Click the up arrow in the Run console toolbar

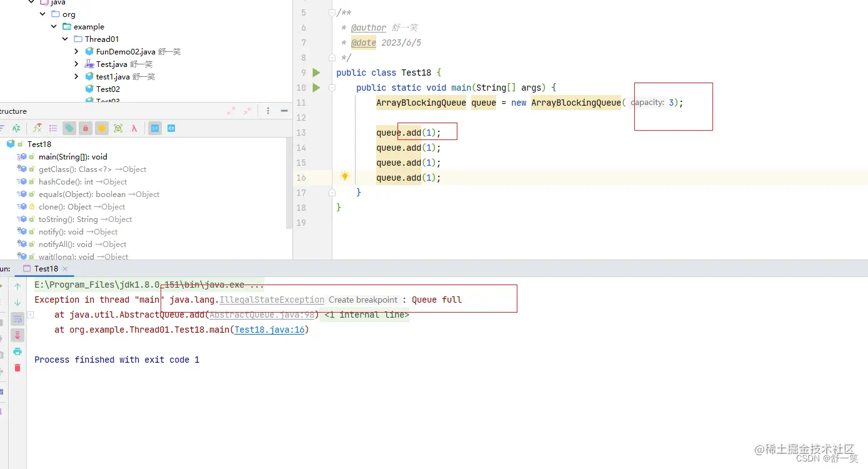click(x=17, y=286)
